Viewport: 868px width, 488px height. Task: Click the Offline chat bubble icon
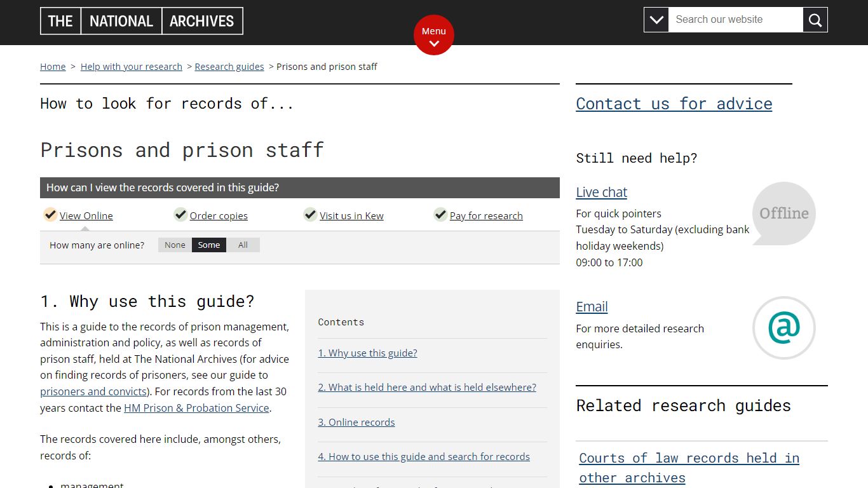[784, 213]
